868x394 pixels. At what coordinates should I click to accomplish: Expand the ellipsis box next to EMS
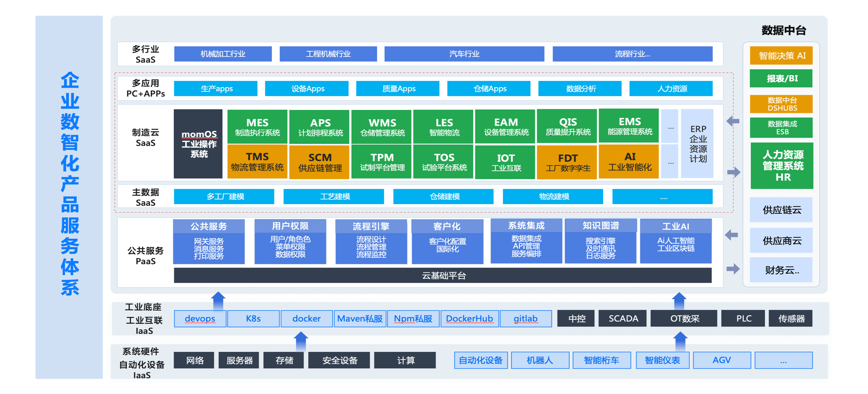tap(669, 126)
